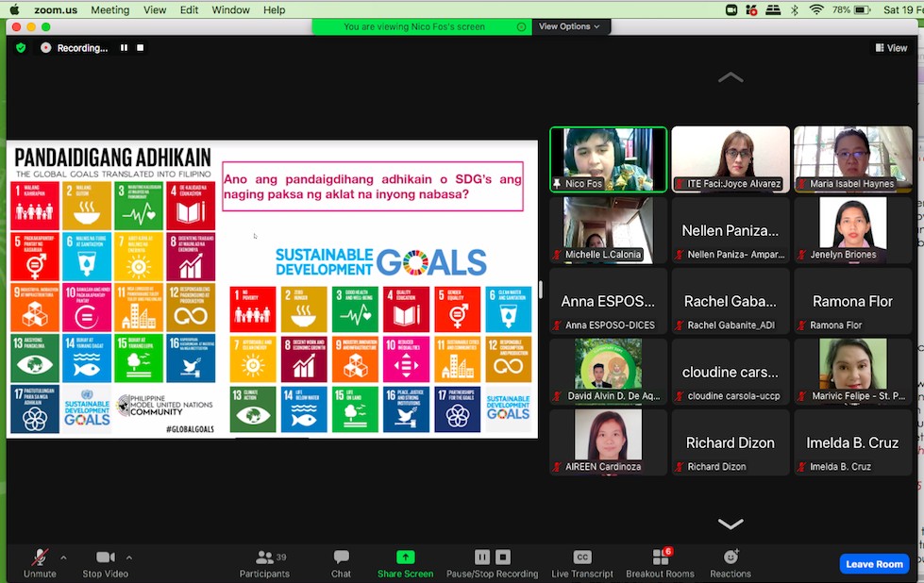The image size is (924, 583).
Task: Open the Apple menu
Action: 15,9
